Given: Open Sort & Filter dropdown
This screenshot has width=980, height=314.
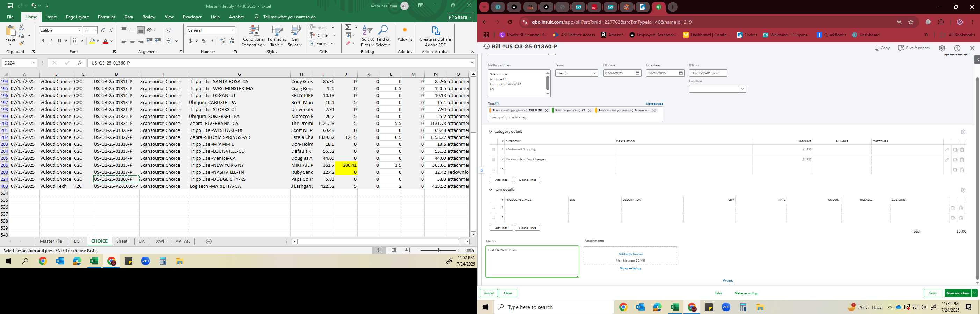Looking at the screenshot, I should pyautogui.click(x=367, y=37).
